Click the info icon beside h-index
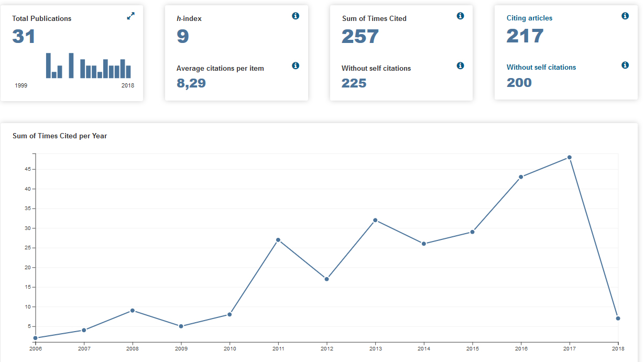This screenshot has width=644, height=362. click(296, 16)
